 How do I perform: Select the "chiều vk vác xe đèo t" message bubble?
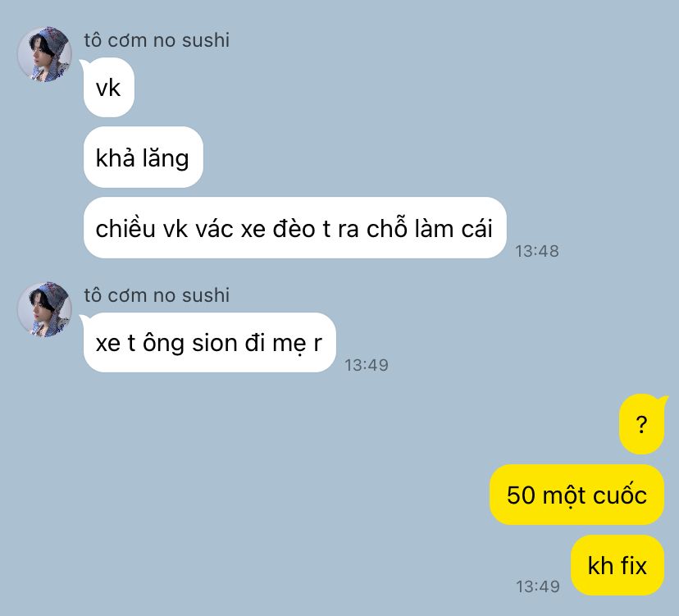pyautogui.click(x=295, y=228)
